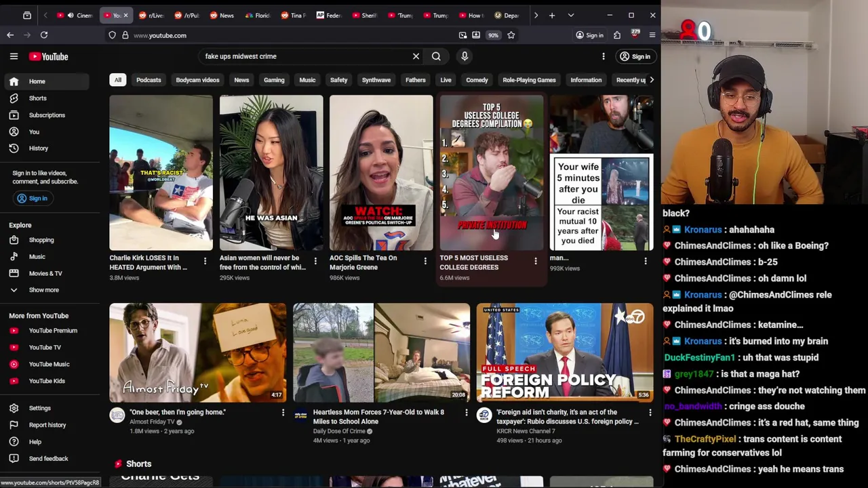This screenshot has width=868, height=488.
Task: Click the YouTube logo
Action: coord(48,56)
